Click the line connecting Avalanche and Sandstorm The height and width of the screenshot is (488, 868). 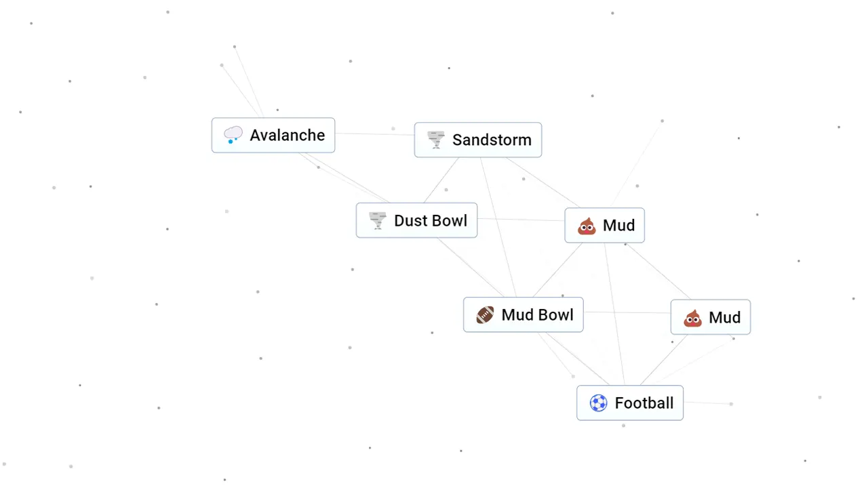tap(374, 133)
